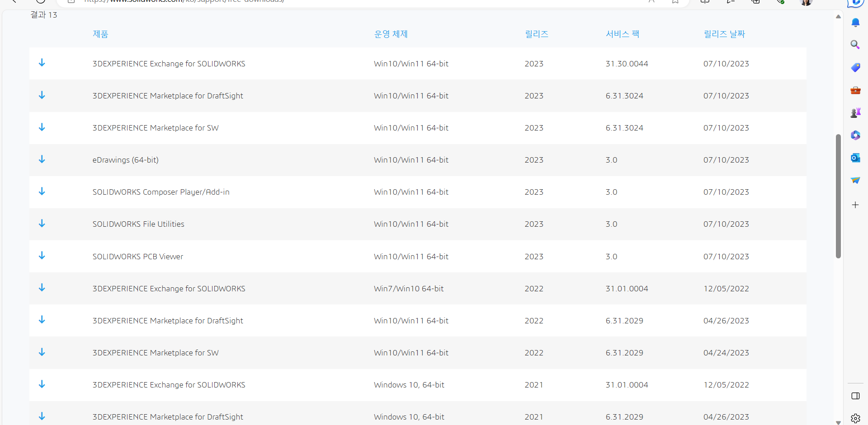Click the plus icon to customize sidebar
Screen dimensions: 868x425
tap(855, 205)
